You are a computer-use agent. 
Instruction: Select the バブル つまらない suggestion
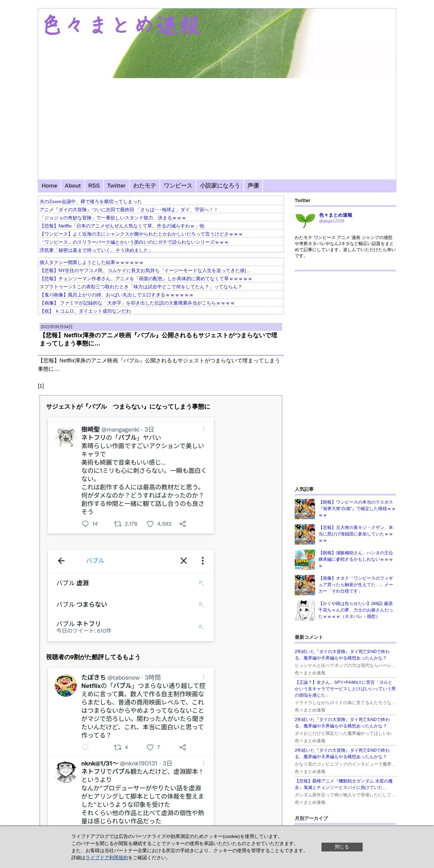[82, 604]
